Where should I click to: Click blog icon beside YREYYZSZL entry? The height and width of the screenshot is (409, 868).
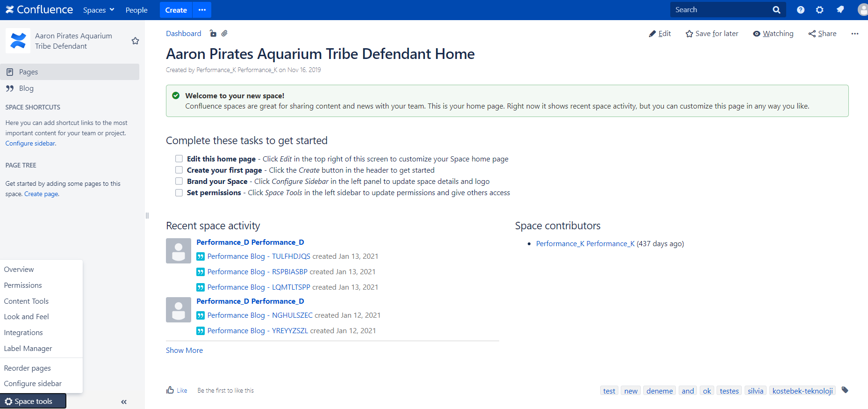(x=201, y=331)
